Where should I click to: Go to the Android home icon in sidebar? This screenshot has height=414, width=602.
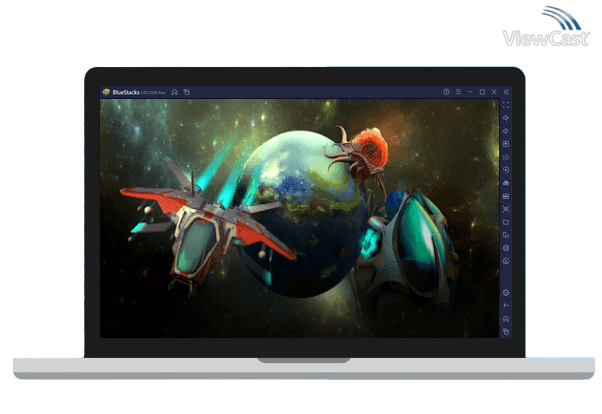click(x=506, y=318)
